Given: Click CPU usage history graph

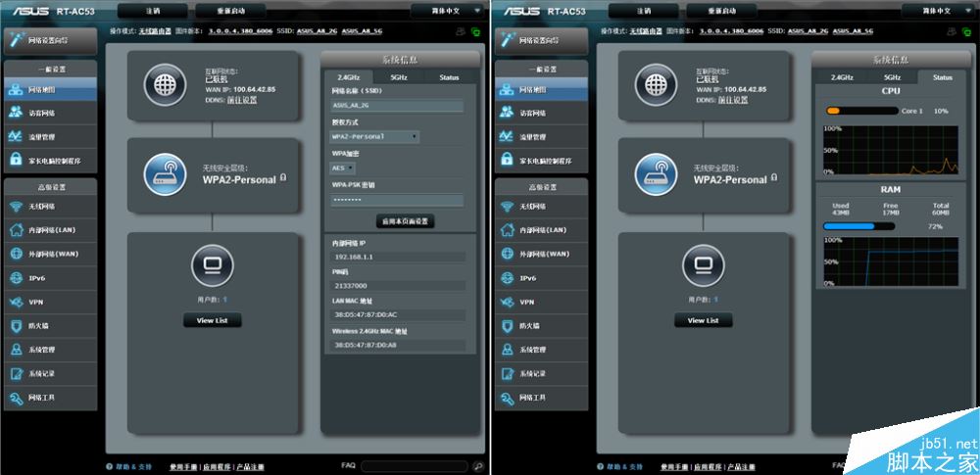Looking at the screenshot, I should coord(891,150).
